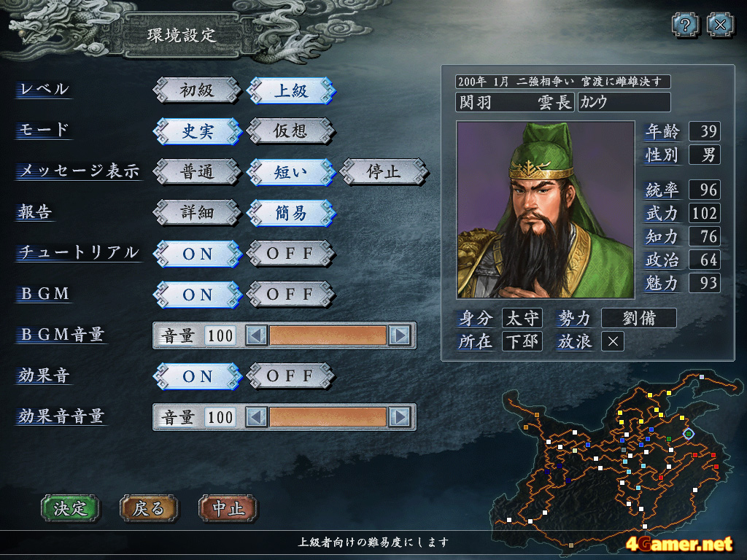
Task: Click the 放浪 X mark box
Action: click(x=613, y=341)
